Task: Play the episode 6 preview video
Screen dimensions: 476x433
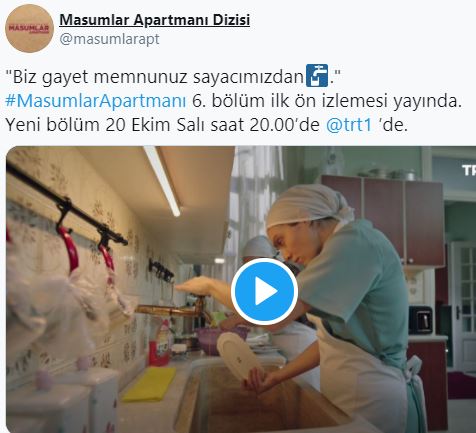Action: tap(264, 291)
